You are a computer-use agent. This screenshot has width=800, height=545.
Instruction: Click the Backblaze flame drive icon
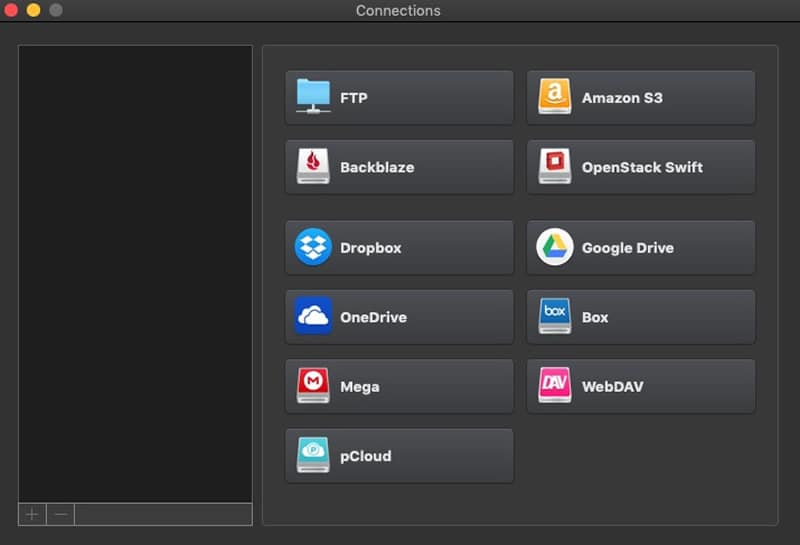click(313, 166)
